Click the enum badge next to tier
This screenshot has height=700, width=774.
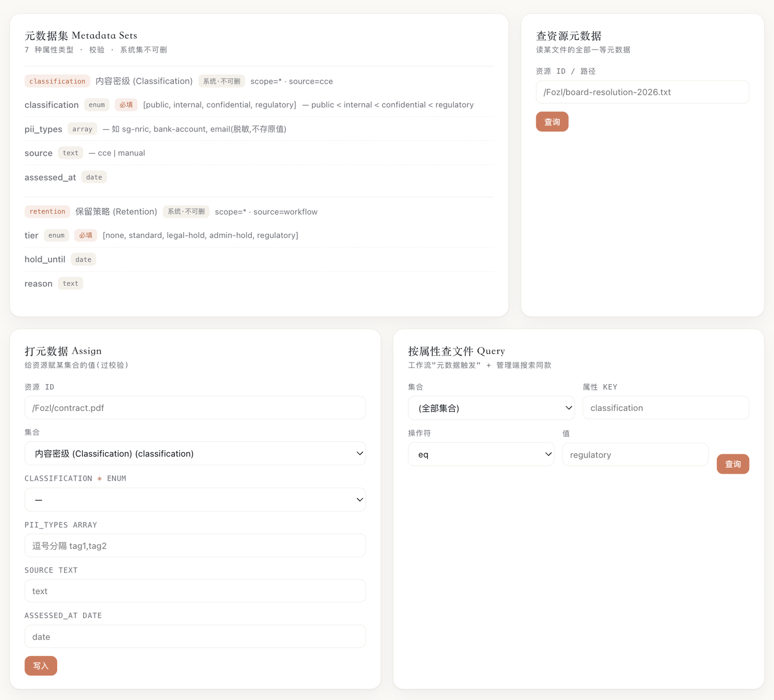(56, 235)
